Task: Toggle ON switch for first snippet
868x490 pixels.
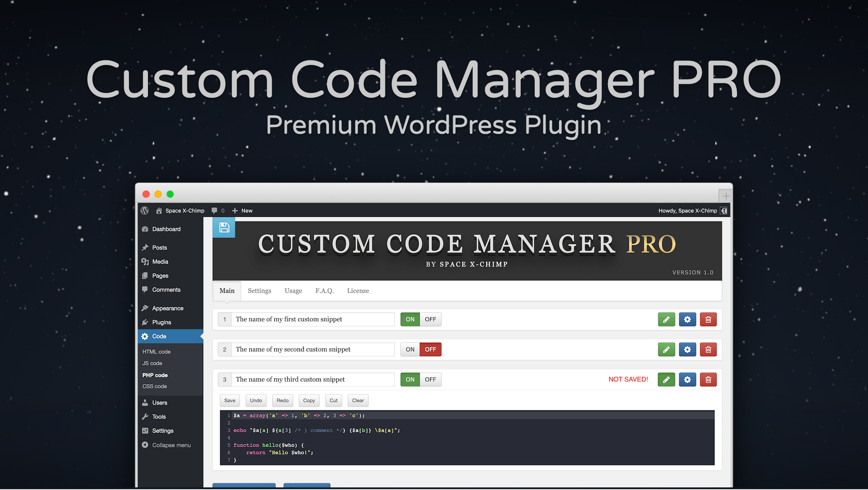Action: 410,319
